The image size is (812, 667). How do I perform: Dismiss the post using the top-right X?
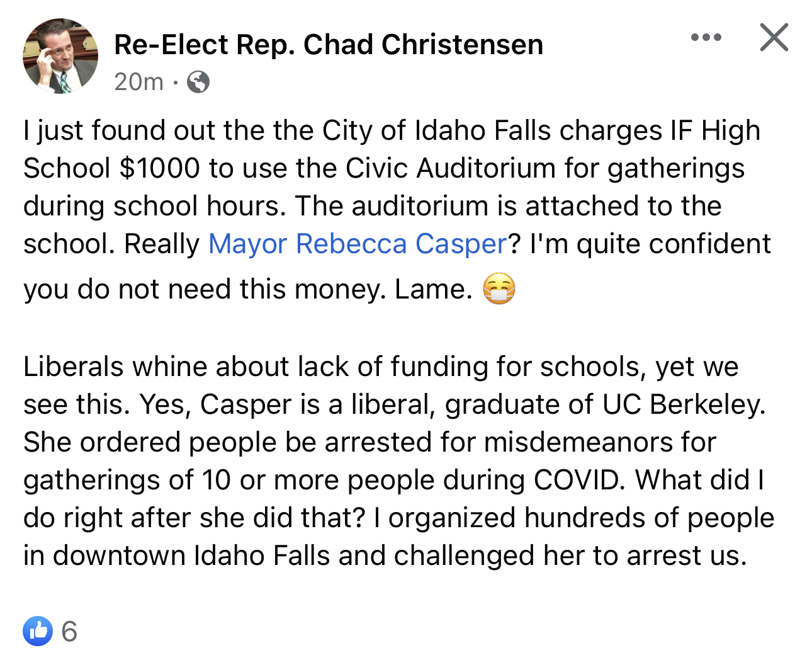coord(774,37)
